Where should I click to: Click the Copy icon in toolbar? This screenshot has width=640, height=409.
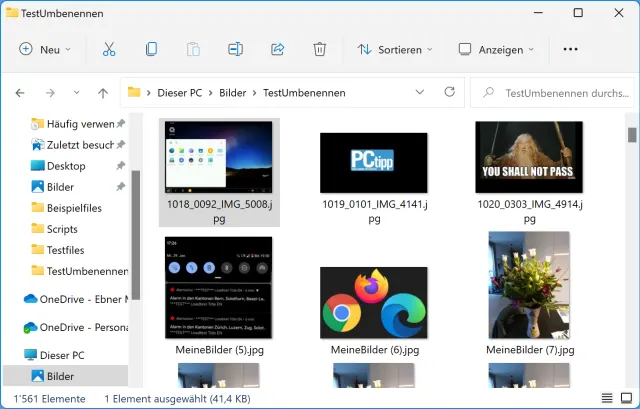(151, 49)
